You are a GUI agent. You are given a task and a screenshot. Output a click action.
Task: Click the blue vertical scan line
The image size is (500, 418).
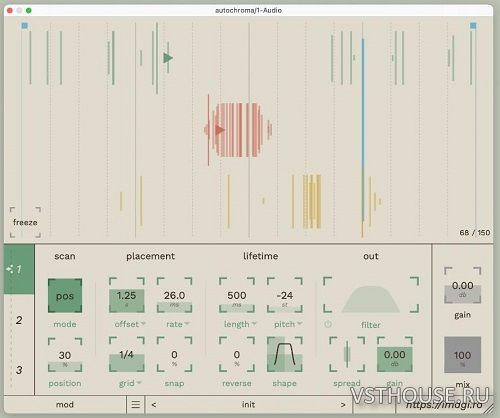[x=363, y=103]
